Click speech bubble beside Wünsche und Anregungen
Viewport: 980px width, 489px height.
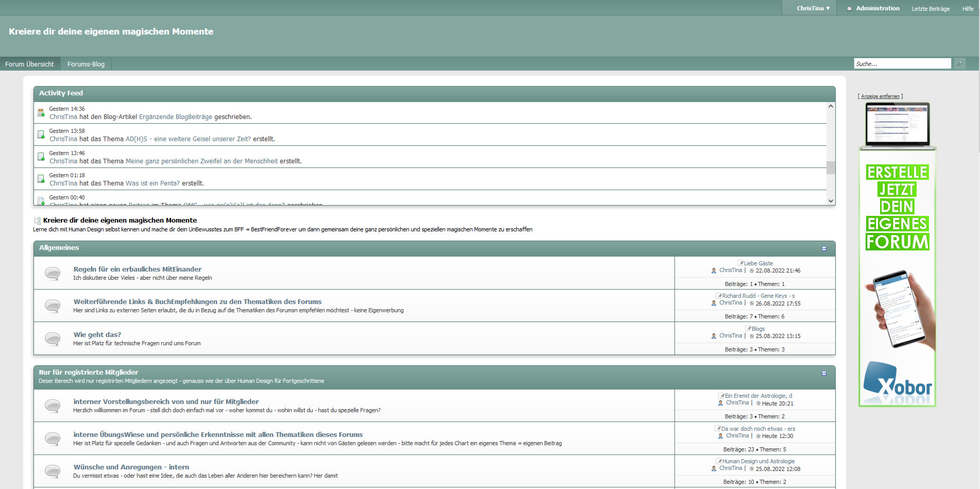pyautogui.click(x=53, y=471)
